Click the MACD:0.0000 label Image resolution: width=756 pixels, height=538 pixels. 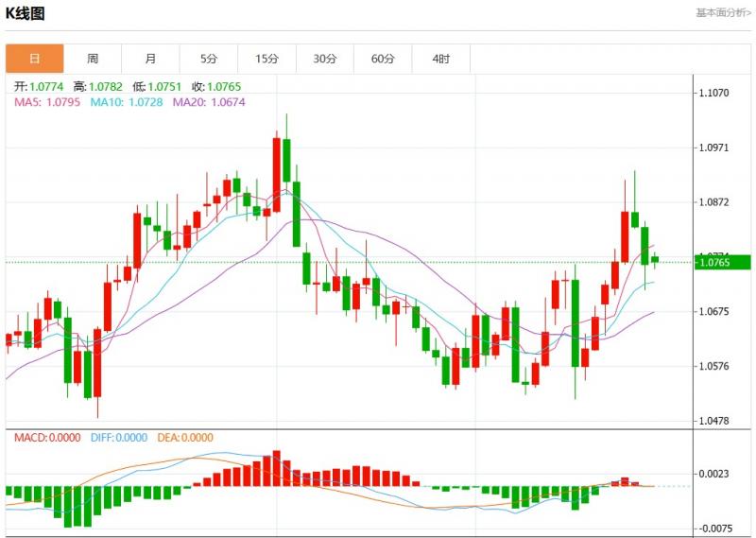click(47, 438)
